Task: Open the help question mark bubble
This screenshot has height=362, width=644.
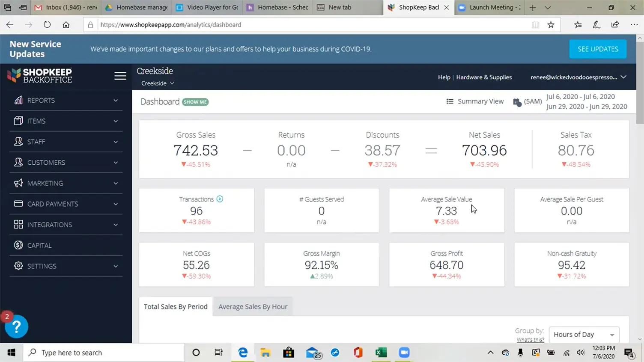Action: click(16, 327)
